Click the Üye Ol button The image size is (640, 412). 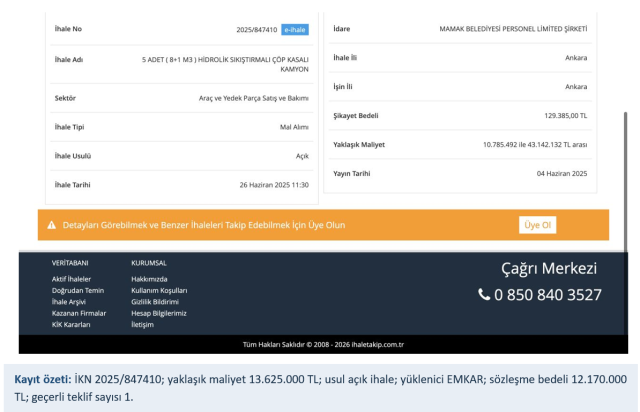point(537,225)
